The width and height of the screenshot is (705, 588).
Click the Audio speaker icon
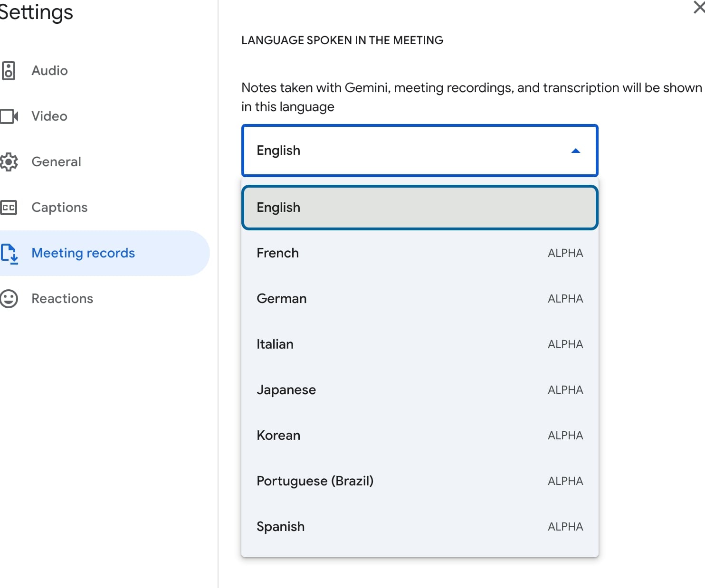9,71
